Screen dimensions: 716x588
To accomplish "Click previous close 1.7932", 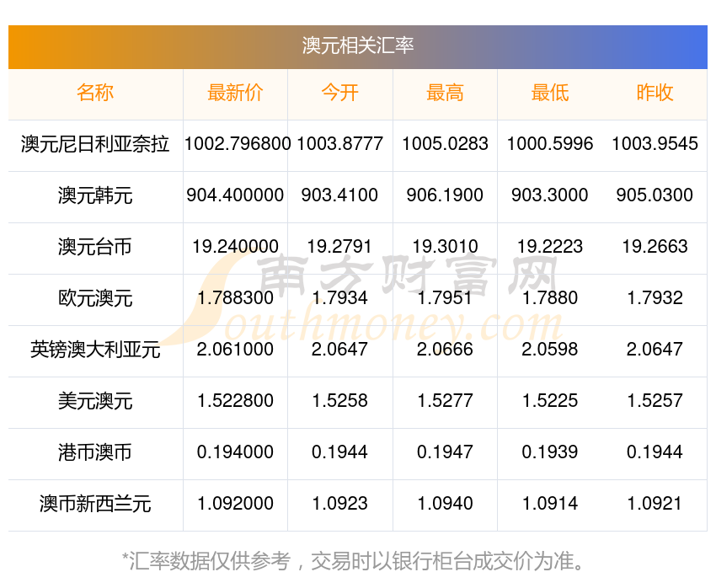I will (655, 298).
